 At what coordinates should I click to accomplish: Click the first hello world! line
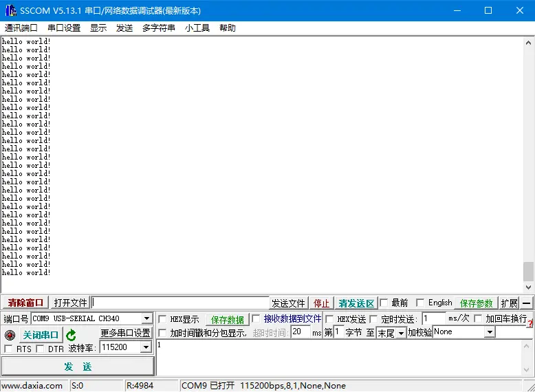[26, 41]
